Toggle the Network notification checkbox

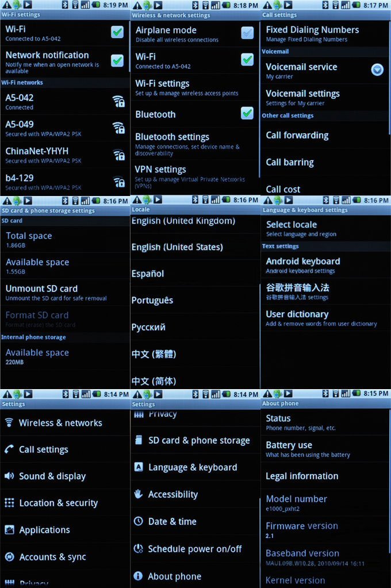tap(117, 60)
